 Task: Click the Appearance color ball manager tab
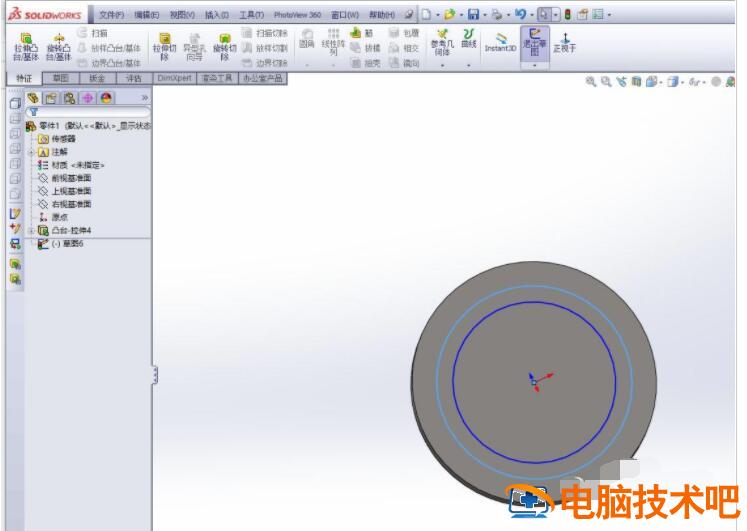106,98
